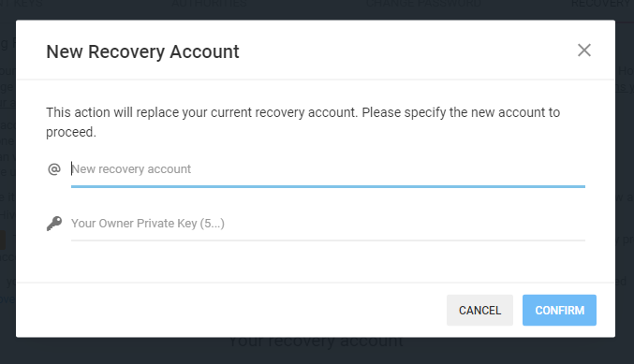Confirm the new recovery account
The width and height of the screenshot is (634, 364).
tap(559, 310)
